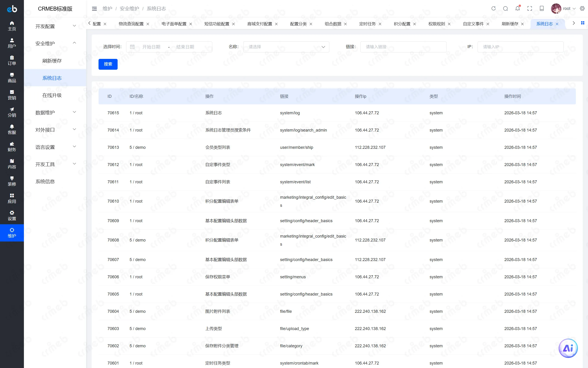Screen dimensions: 588x368
Task: Click the 结束日期 end date field
Action: coord(185,47)
